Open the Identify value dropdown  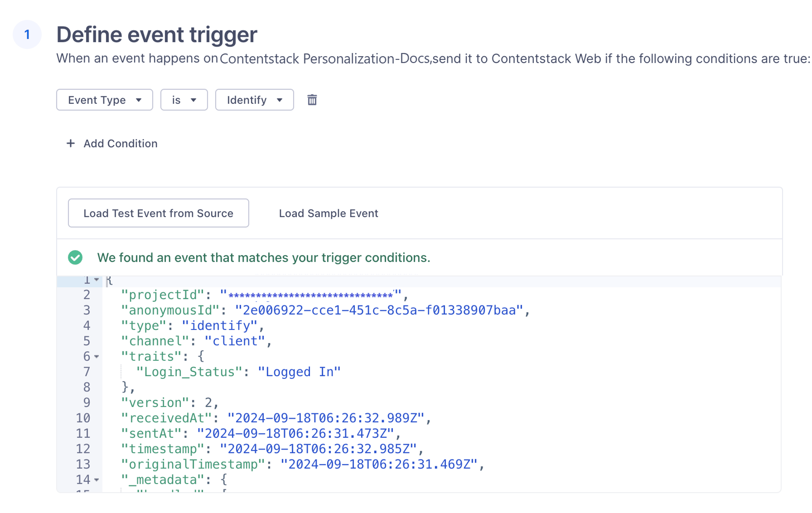(x=254, y=100)
